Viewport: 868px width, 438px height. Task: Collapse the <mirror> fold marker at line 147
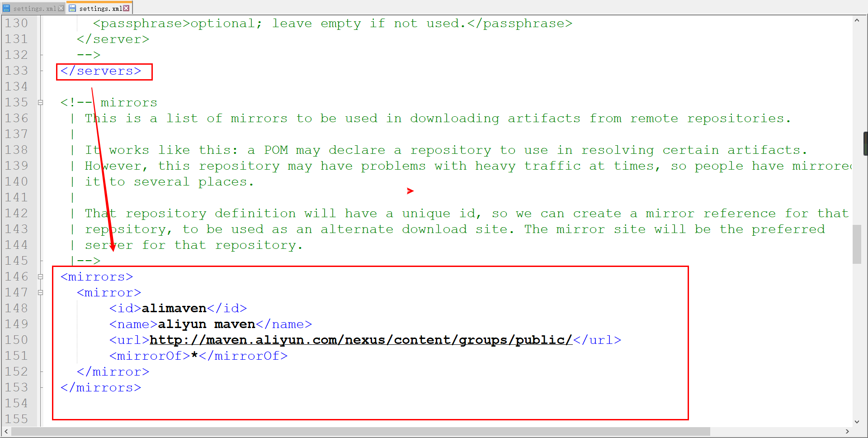pos(41,292)
